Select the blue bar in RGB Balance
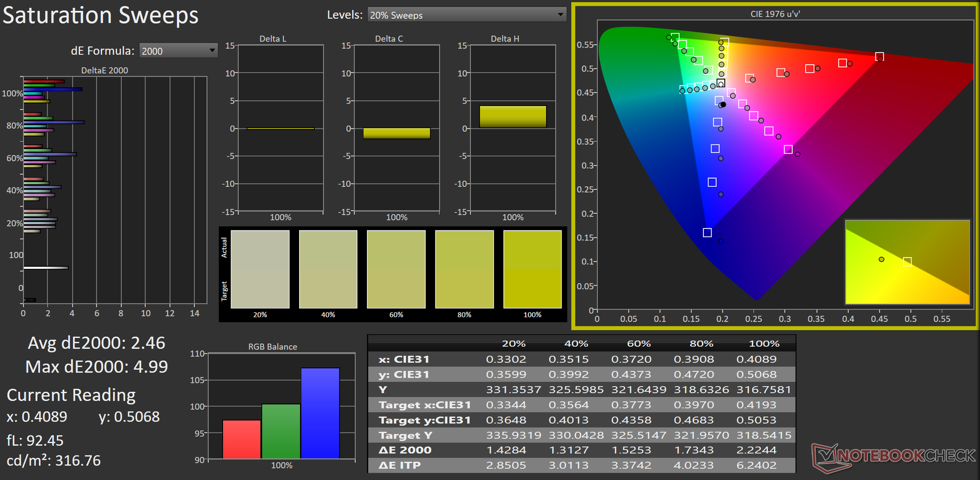The height and width of the screenshot is (480, 980). click(x=320, y=413)
